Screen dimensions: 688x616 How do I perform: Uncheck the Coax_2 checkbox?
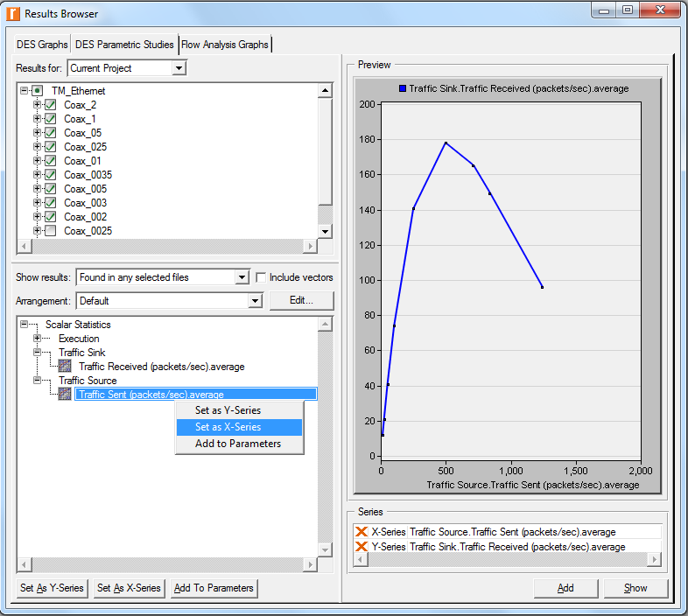tap(51, 105)
